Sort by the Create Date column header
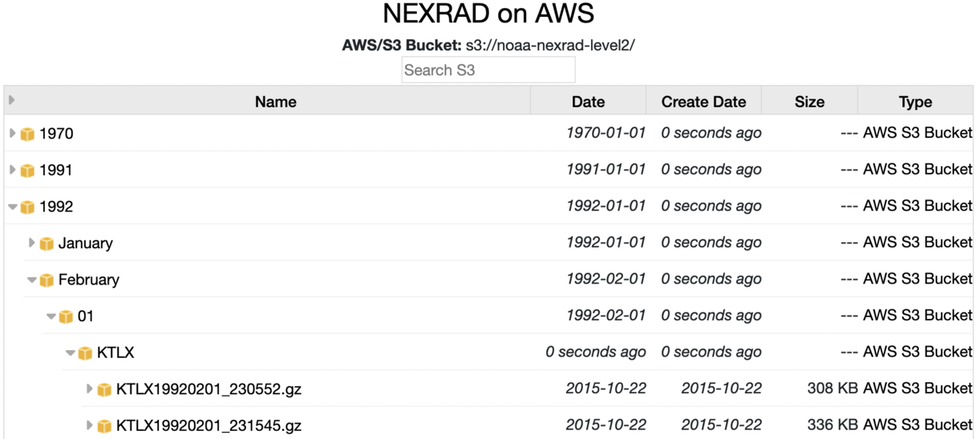The height and width of the screenshot is (439, 980). (x=703, y=102)
